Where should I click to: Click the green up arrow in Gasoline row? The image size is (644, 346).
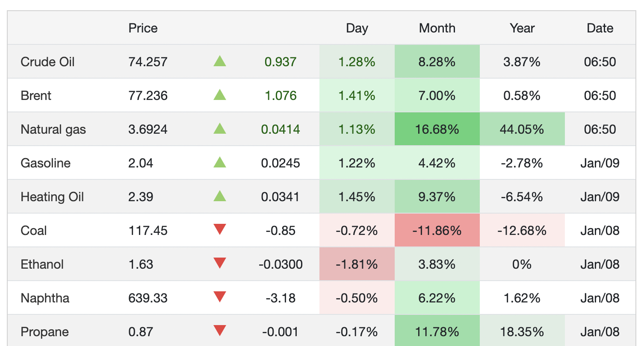(220, 162)
